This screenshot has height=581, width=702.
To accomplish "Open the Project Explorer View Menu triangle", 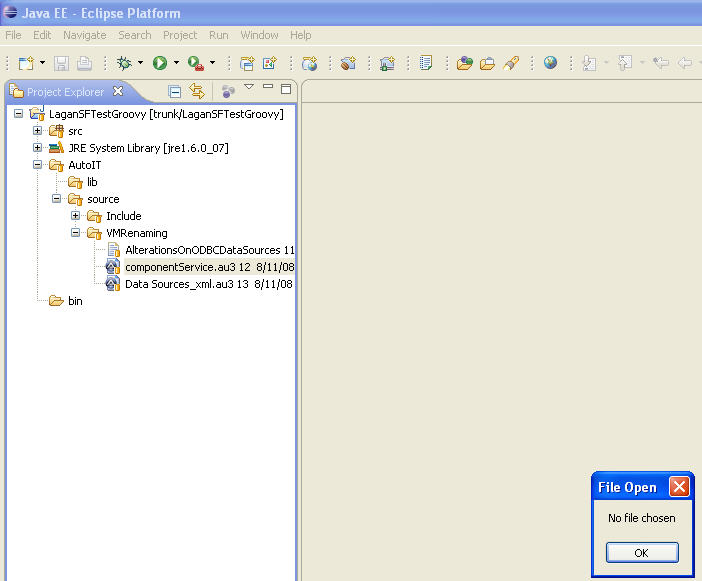I will point(249,87).
